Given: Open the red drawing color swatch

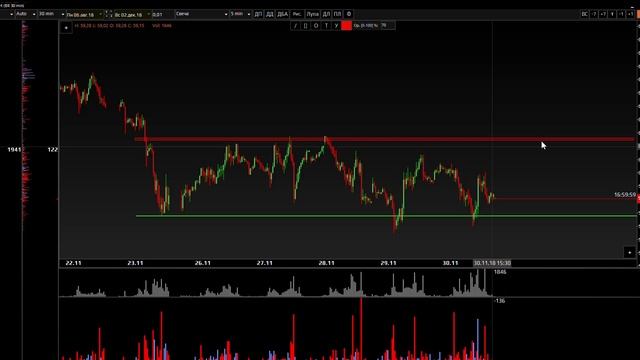Looking at the screenshot, I should pyautogui.click(x=347, y=25).
